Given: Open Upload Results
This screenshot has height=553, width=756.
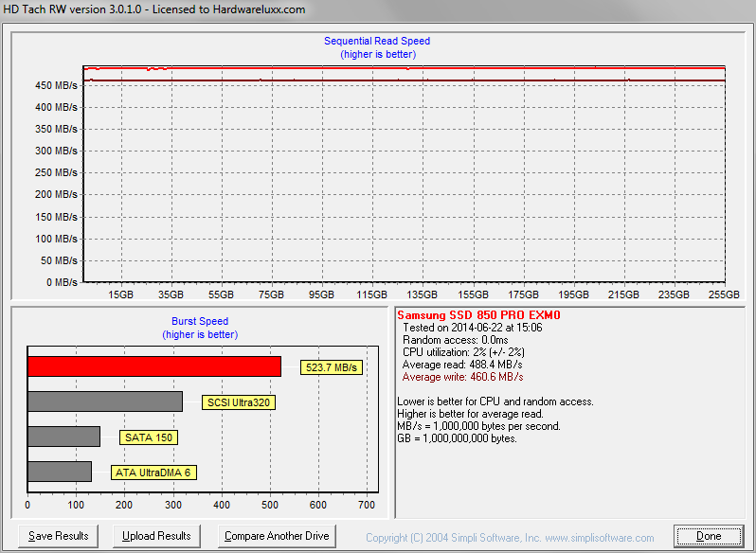Looking at the screenshot, I should coord(156,536).
